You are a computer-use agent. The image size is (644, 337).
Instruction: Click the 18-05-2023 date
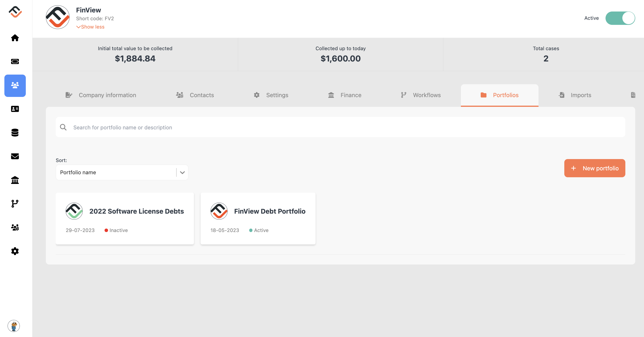coord(225,230)
